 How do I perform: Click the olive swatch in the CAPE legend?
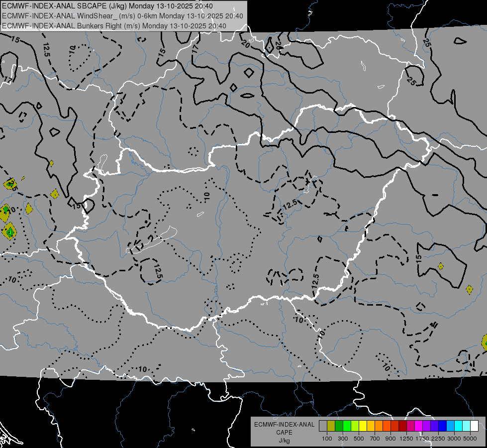[331, 426]
